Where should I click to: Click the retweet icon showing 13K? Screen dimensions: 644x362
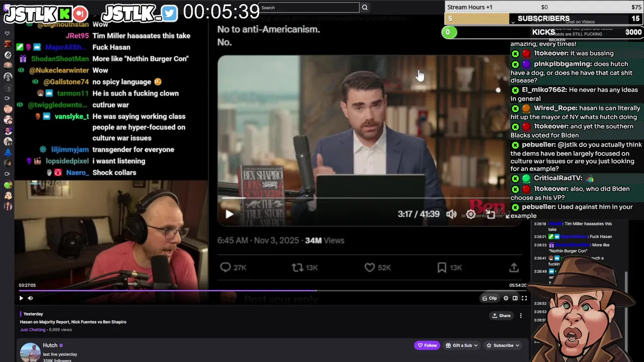297,267
